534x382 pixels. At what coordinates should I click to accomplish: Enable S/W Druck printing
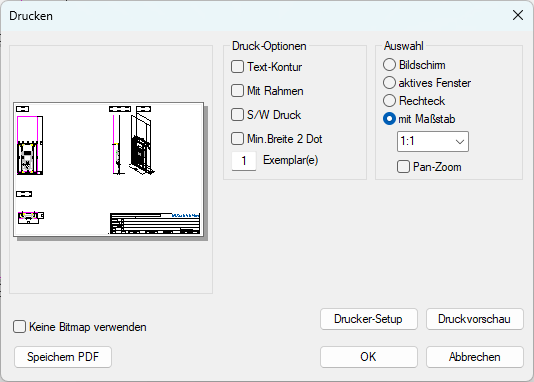pyautogui.click(x=237, y=115)
